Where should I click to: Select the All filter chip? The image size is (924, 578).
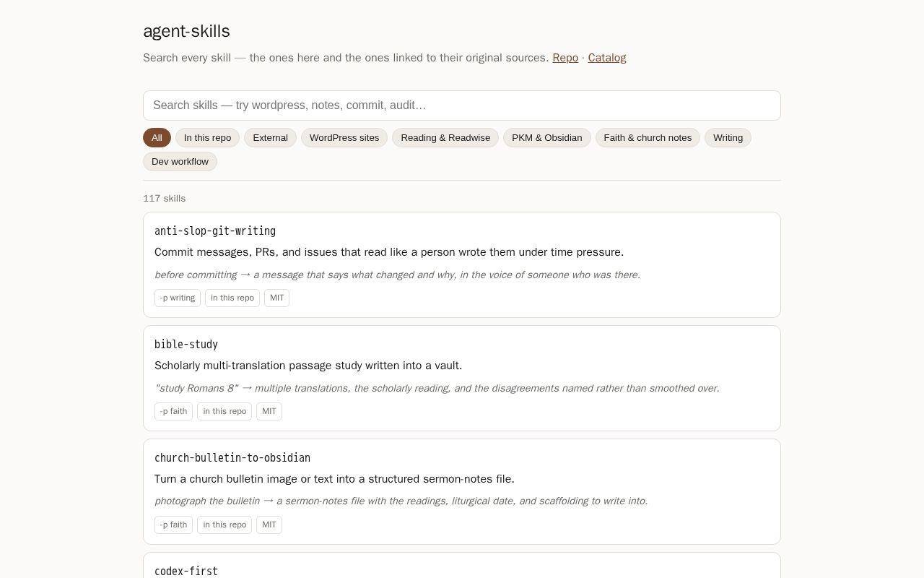157,137
